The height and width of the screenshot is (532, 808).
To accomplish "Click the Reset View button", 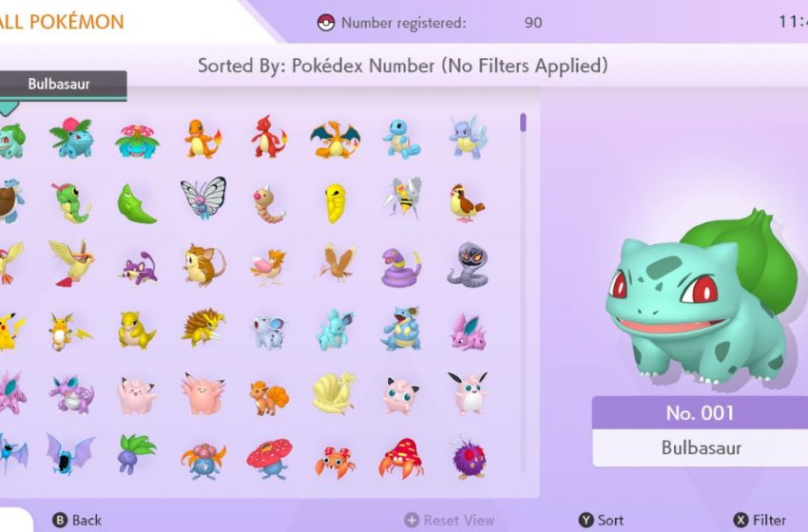I will click(x=449, y=521).
